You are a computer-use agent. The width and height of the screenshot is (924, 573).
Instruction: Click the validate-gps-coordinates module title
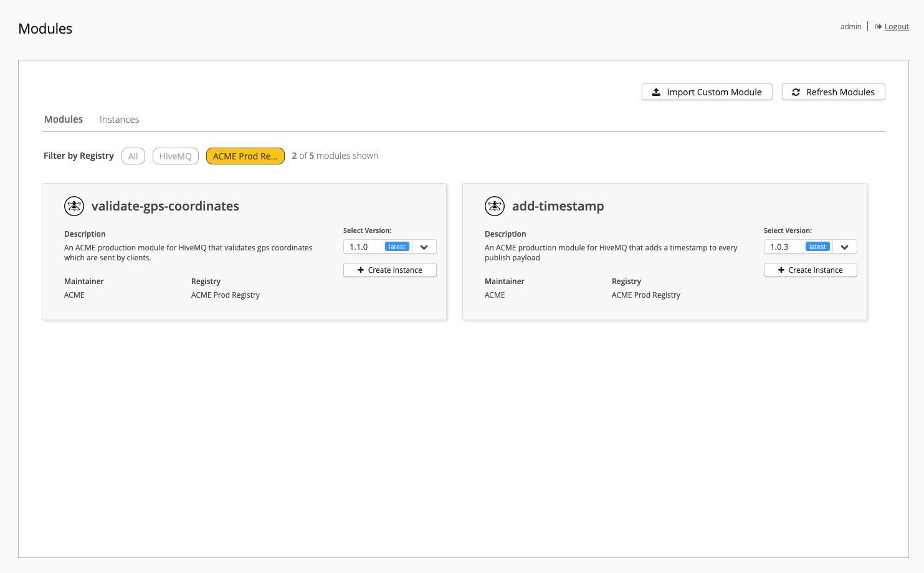click(x=165, y=206)
